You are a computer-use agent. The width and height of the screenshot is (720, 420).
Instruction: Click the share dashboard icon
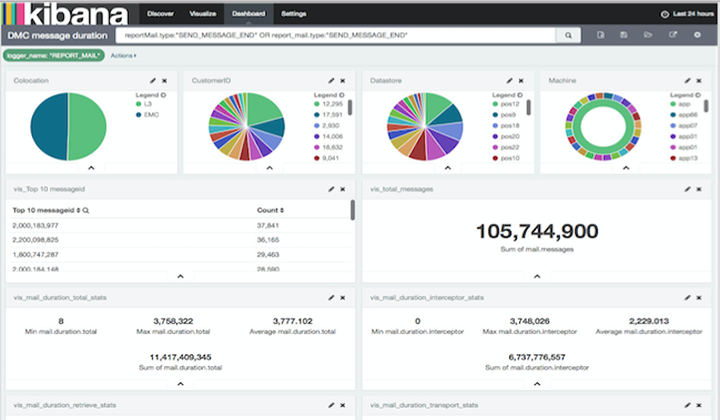coord(672,35)
